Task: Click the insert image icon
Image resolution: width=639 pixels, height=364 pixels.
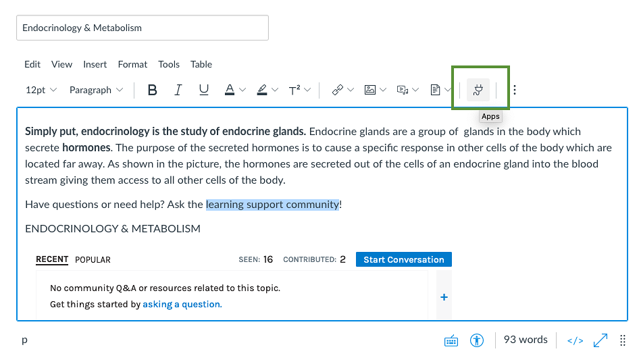Action: (370, 90)
